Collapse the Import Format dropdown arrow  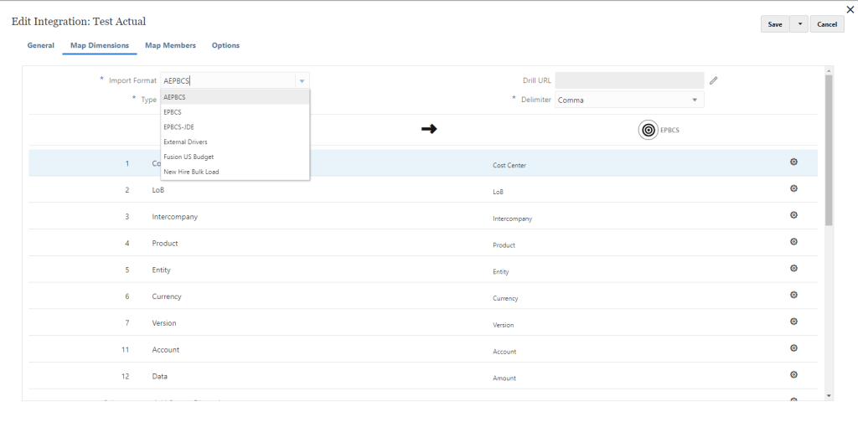302,80
